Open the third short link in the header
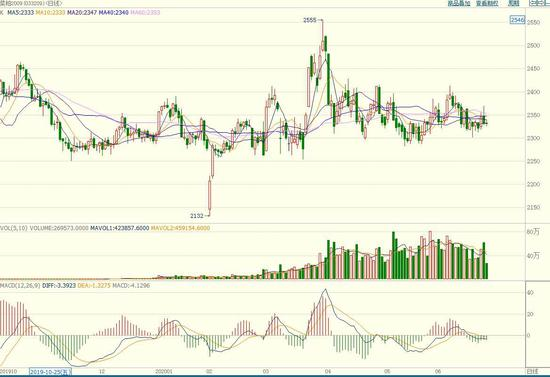The height and width of the screenshot is (377, 550). (x=514, y=3)
